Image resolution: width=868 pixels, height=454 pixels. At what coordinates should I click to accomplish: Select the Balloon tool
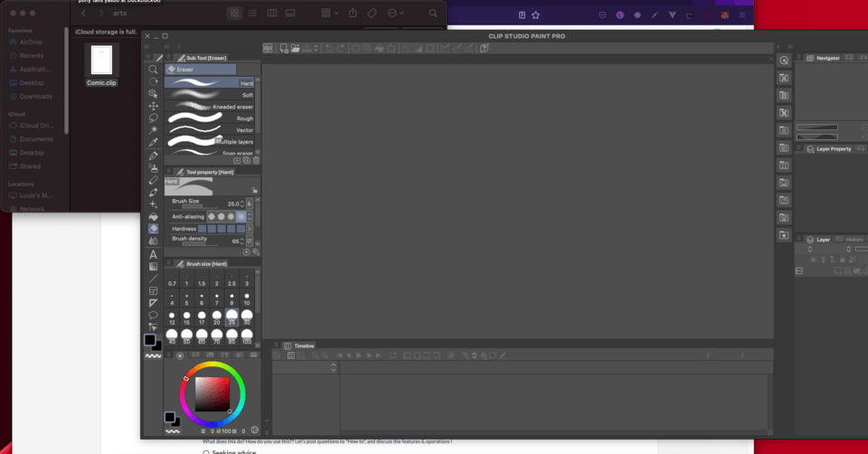click(x=154, y=315)
